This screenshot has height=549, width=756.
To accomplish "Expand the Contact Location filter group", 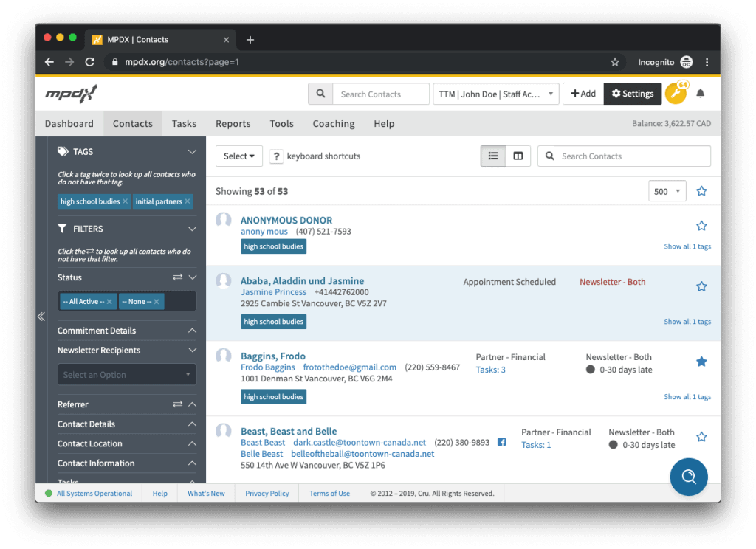I will point(193,443).
